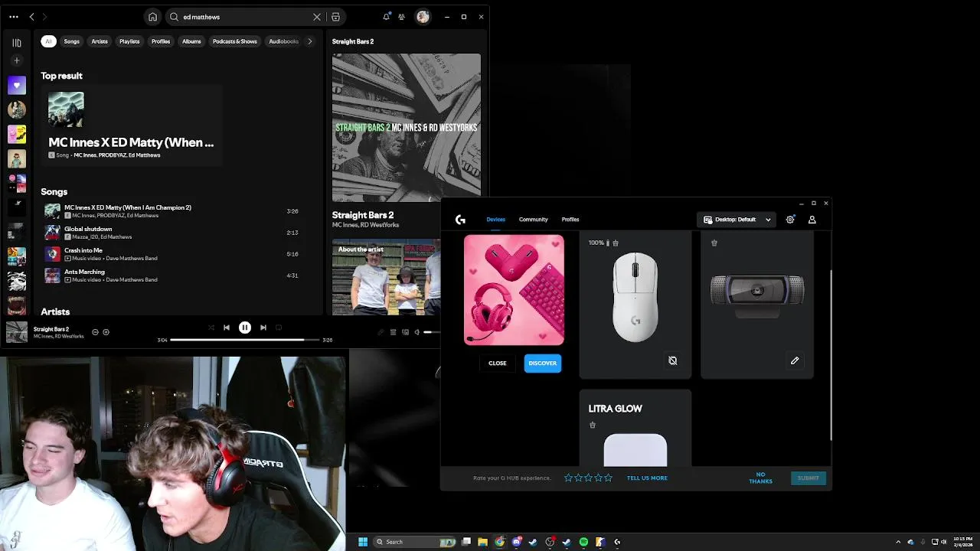980x551 pixels.
Task: Open the Top result MC Innes X ED Matty
Action: click(131, 126)
